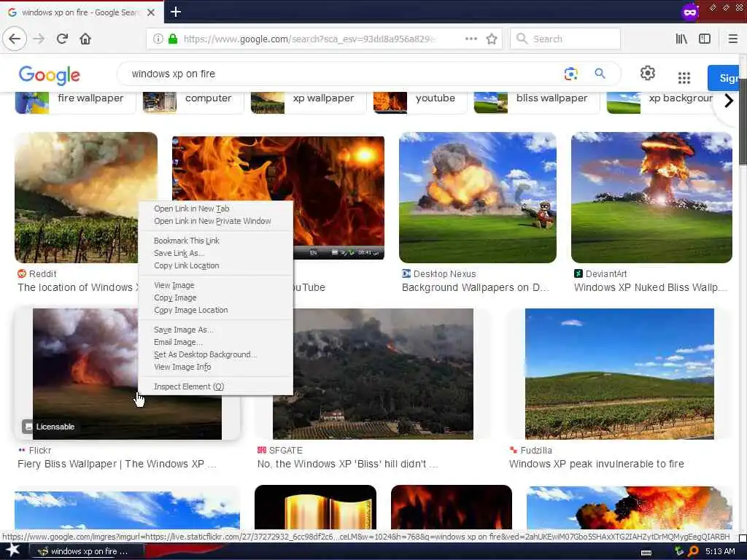747x560 pixels.
Task: Open 'Background Wallpapers on D...' link
Action: [x=476, y=287]
